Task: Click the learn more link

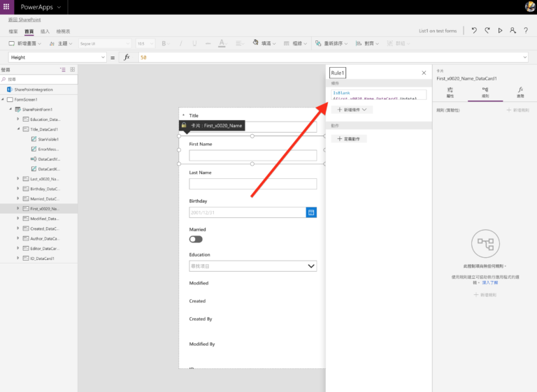Action: tap(489, 282)
